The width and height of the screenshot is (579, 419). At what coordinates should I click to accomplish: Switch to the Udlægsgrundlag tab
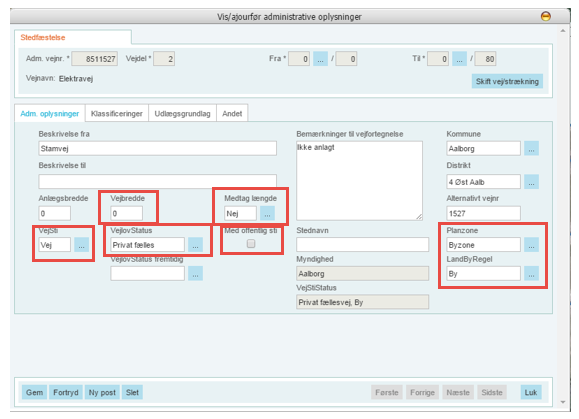click(x=182, y=113)
